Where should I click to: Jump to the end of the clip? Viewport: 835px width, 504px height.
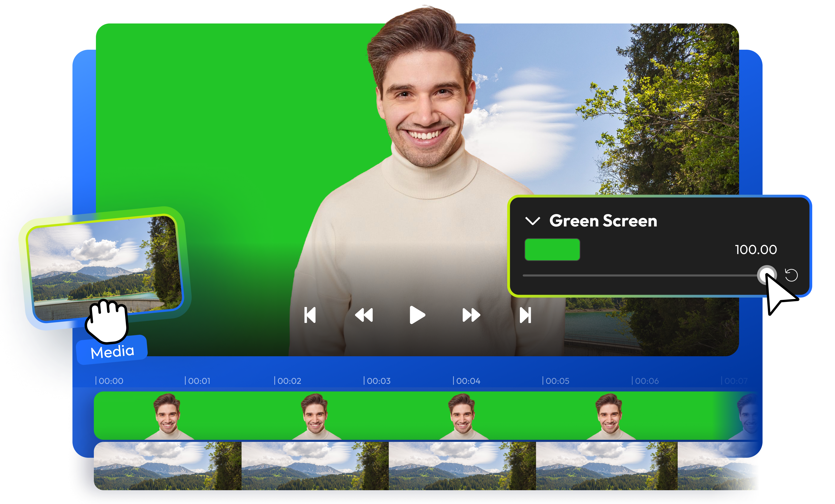click(525, 315)
